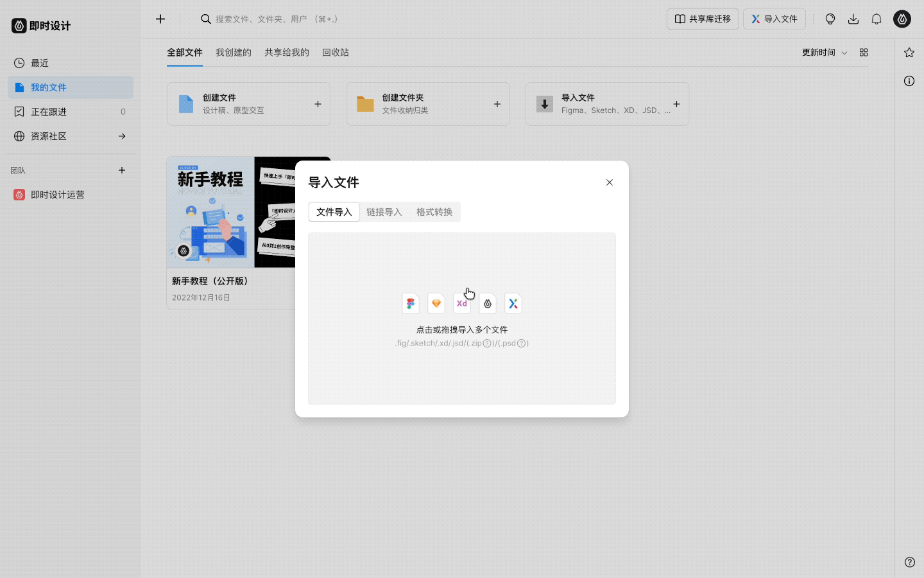
Task: Add a new team with 团队 plus
Action: point(122,170)
